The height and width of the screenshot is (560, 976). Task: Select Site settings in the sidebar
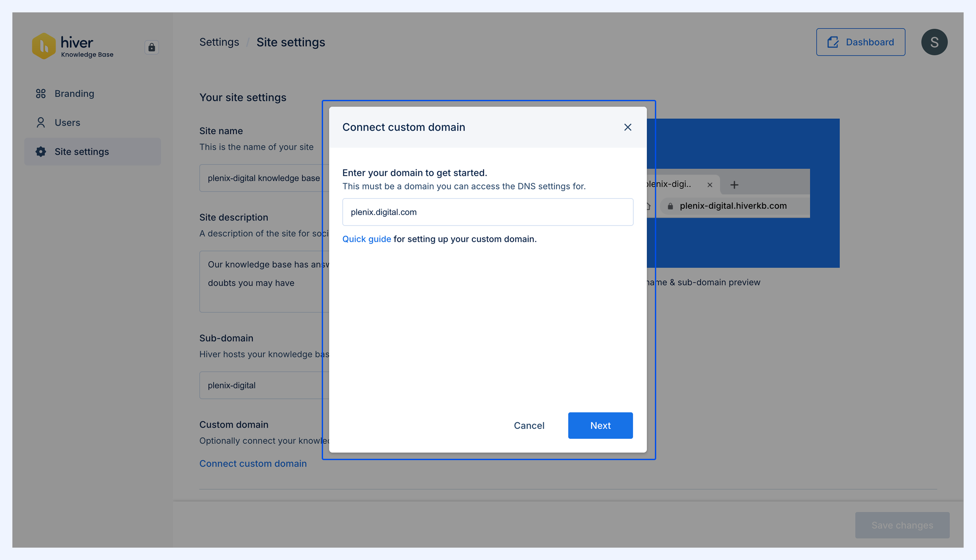pos(92,152)
